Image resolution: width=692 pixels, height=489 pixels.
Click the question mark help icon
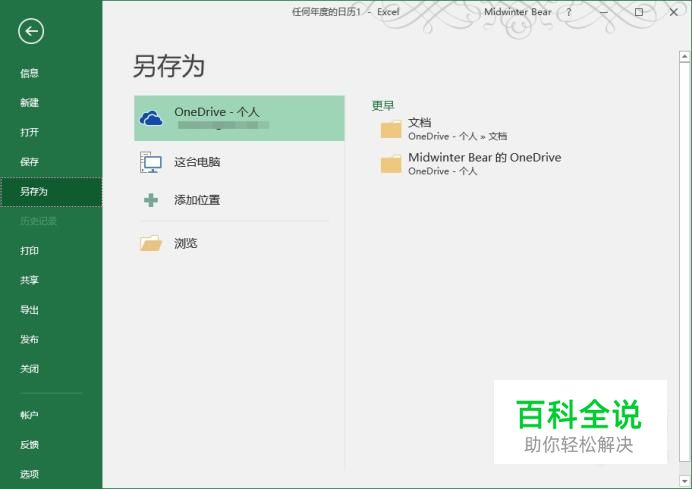[569, 12]
